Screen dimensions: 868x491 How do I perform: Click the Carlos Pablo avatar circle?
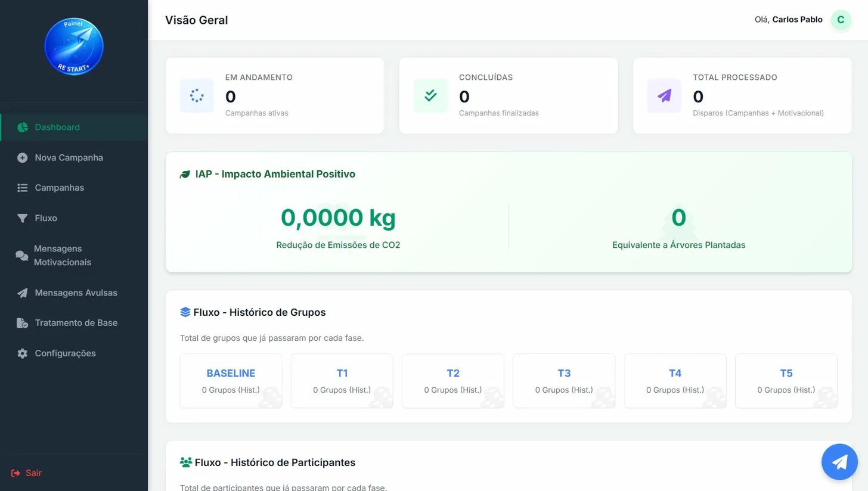(x=841, y=20)
